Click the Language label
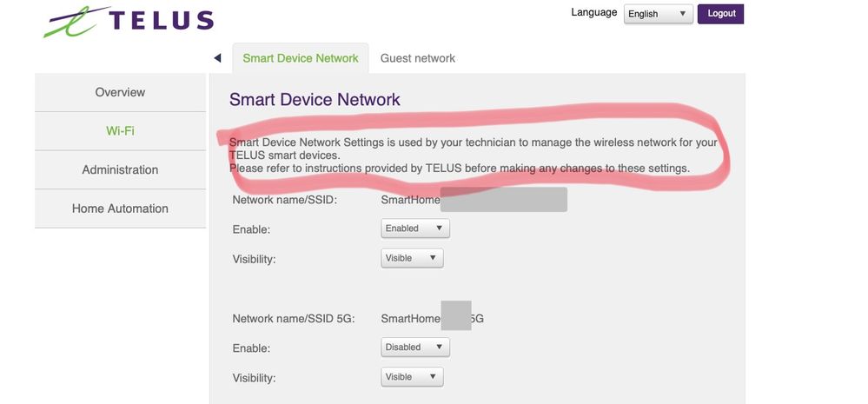The width and height of the screenshot is (868, 404). pyautogui.click(x=594, y=13)
